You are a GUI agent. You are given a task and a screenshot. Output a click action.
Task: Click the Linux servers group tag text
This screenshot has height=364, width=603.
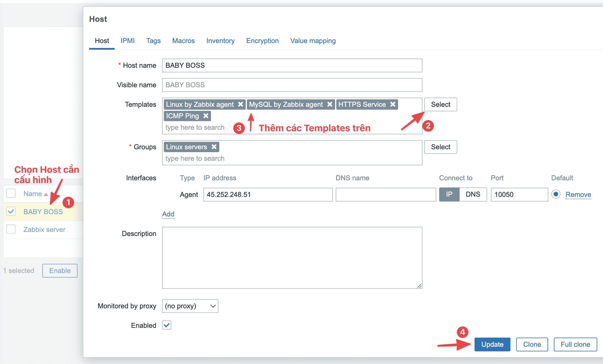click(x=186, y=147)
